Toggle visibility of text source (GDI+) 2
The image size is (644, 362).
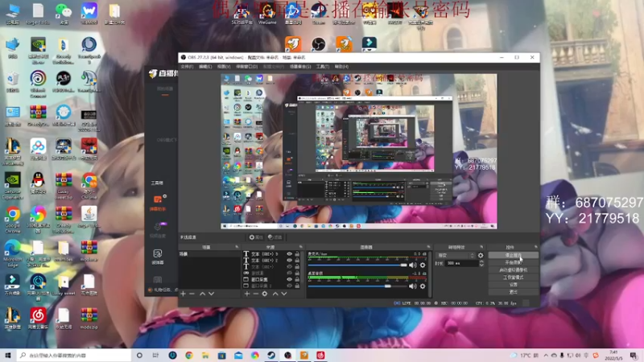tap(290, 260)
